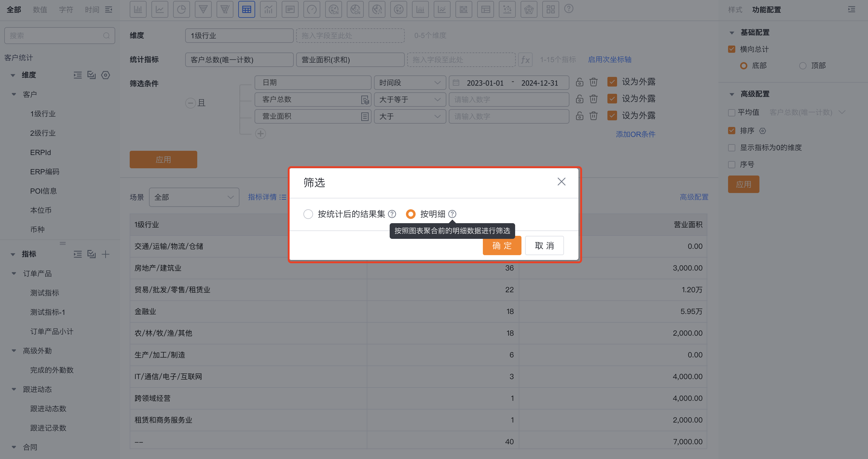Select the pie chart type icon
Image resolution: width=868 pixels, height=459 pixels.
[182, 9]
